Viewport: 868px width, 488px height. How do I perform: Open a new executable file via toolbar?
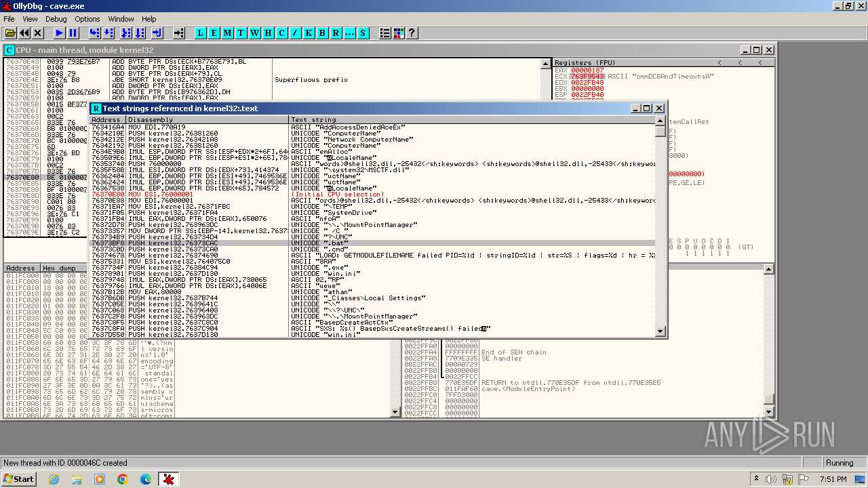click(11, 33)
